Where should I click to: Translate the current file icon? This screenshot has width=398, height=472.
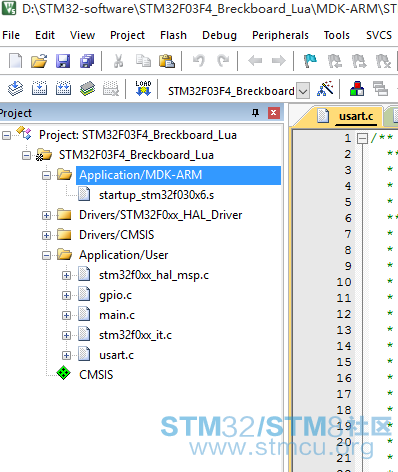point(15,89)
